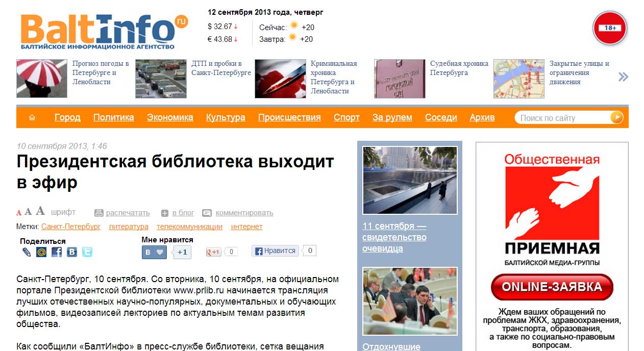
Task: Open the Происшествия menu section
Action: [x=289, y=117]
